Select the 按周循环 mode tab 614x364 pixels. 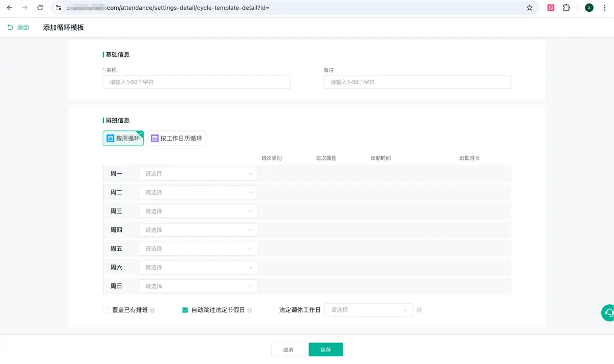tap(123, 138)
